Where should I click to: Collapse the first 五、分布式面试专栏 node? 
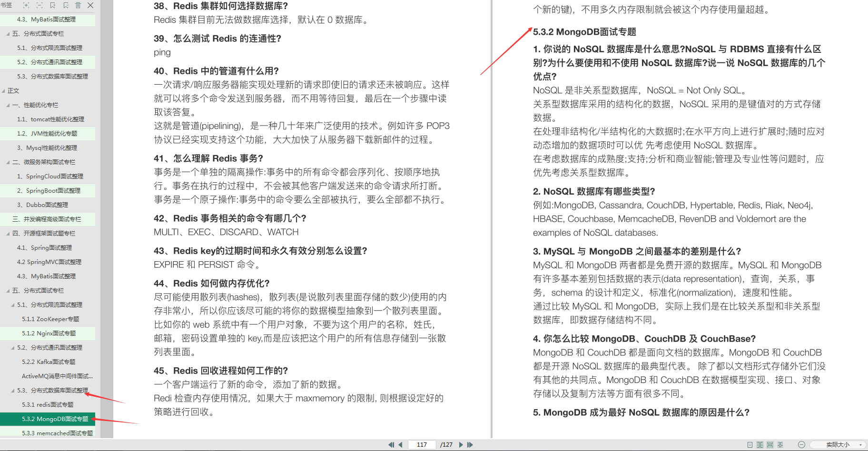[x=8, y=34]
